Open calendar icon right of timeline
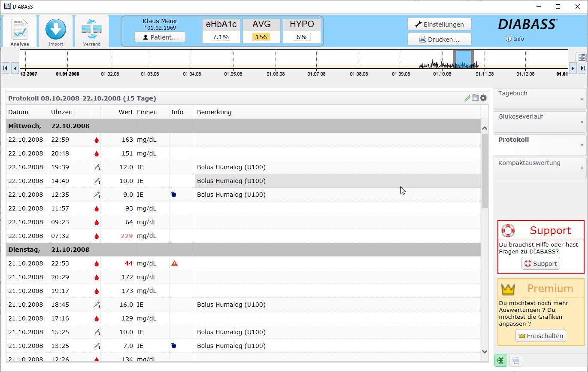Viewport: 588px width, 372px height. 582,58
